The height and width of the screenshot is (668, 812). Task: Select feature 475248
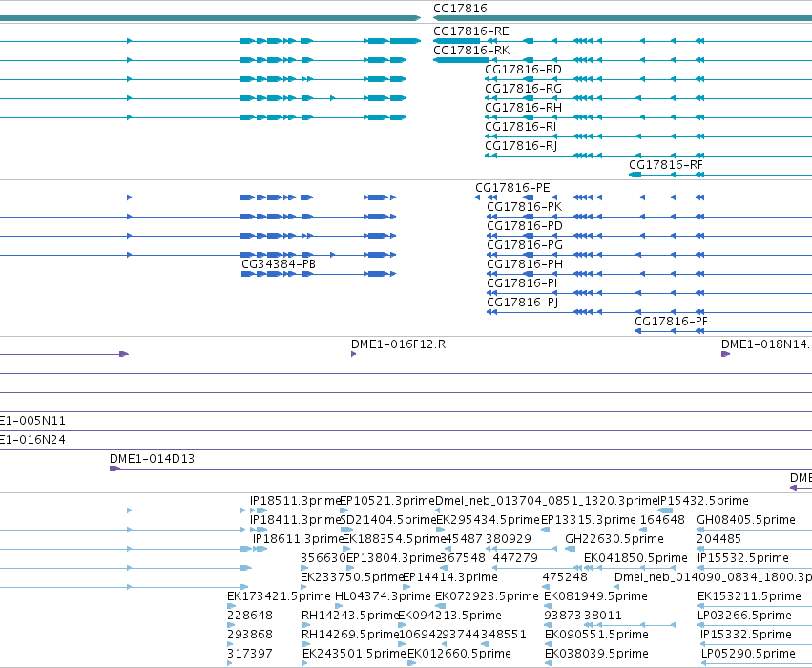[565, 578]
